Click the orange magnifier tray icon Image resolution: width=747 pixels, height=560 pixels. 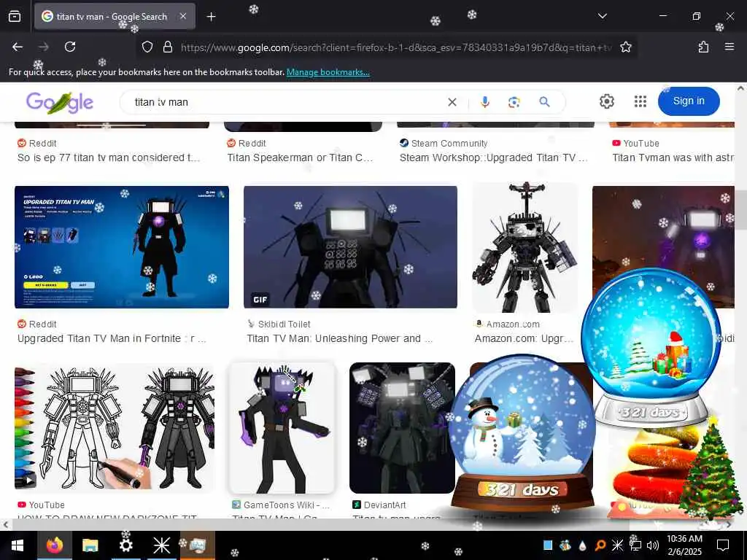[600, 545]
